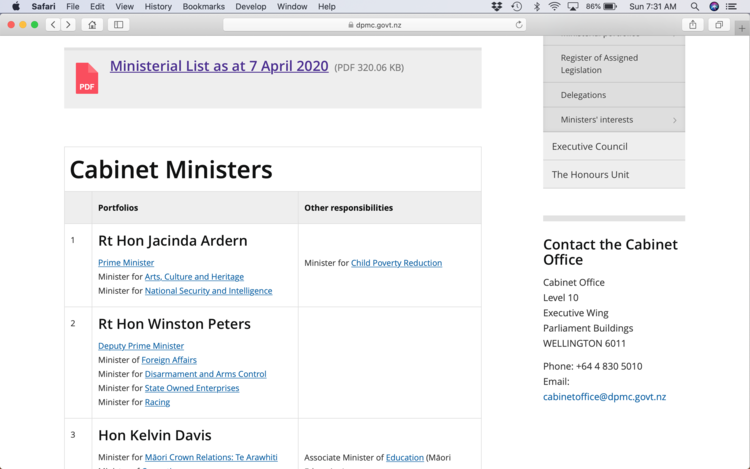Open Time Machine menu bar icon
The image size is (750, 469).
(x=517, y=6)
